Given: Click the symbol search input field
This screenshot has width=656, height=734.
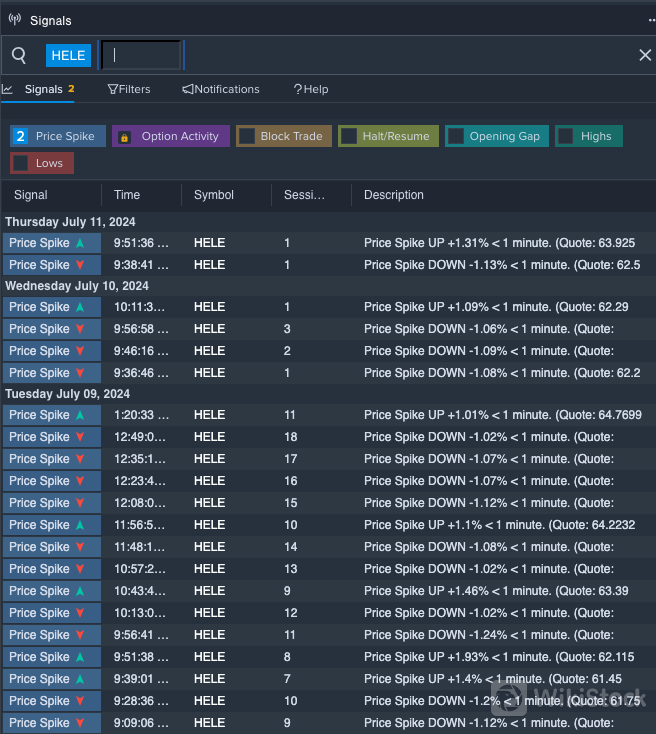Looking at the screenshot, I should coord(141,56).
